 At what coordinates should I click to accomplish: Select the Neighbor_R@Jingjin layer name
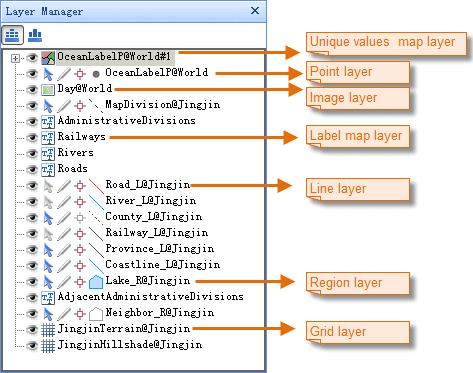(160, 313)
